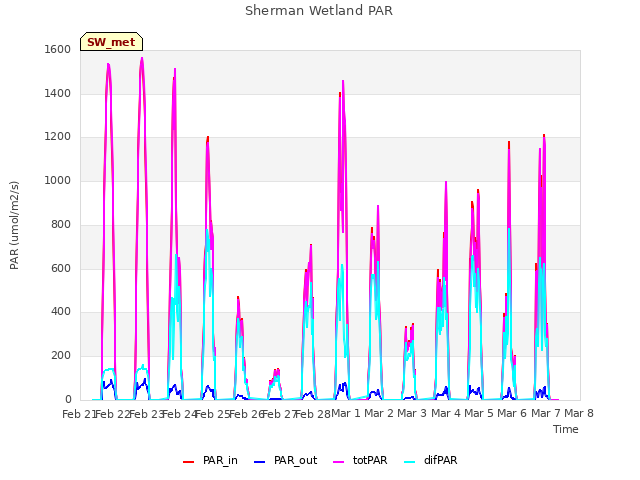Click the 1200 y-axis tick label
Screen dimensions: 640x480
point(58,137)
